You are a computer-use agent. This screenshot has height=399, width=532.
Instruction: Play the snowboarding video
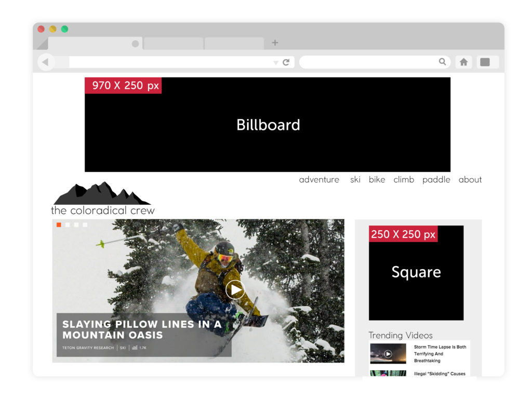235,289
